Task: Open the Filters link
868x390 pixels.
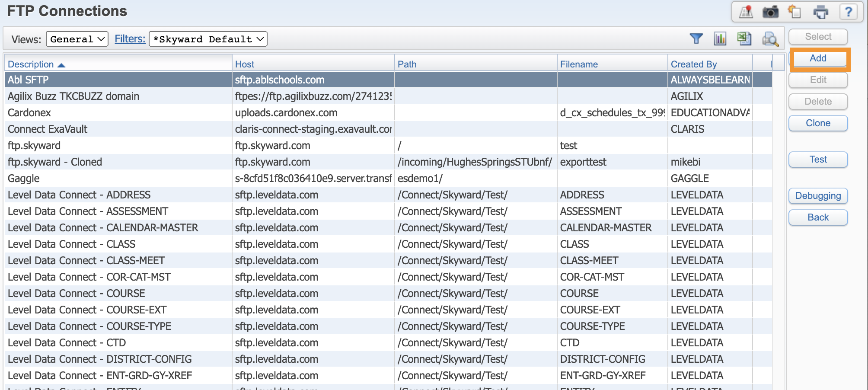Action: [130, 39]
